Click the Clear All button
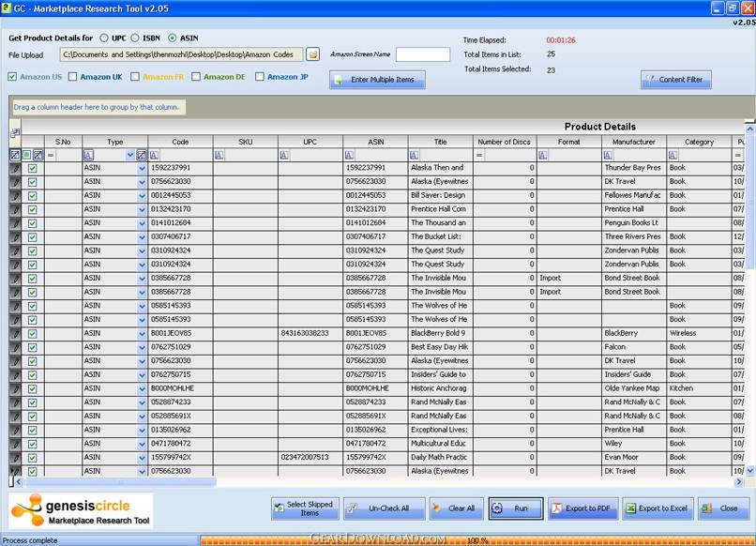The width and height of the screenshot is (756, 546). coord(456,508)
